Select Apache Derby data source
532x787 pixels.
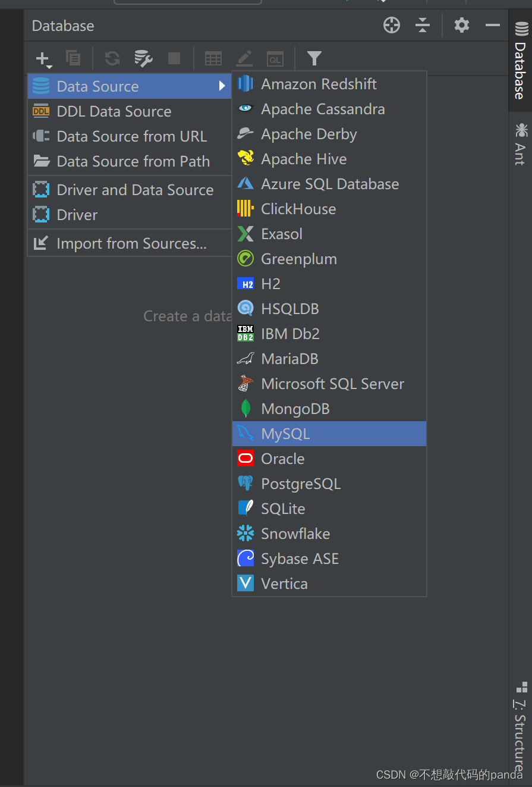tap(329, 134)
